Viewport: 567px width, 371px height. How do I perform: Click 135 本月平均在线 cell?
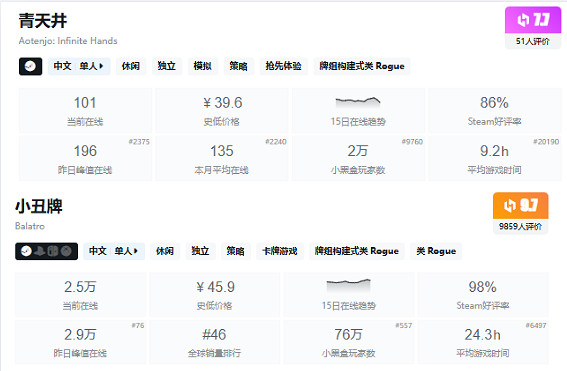pos(222,158)
